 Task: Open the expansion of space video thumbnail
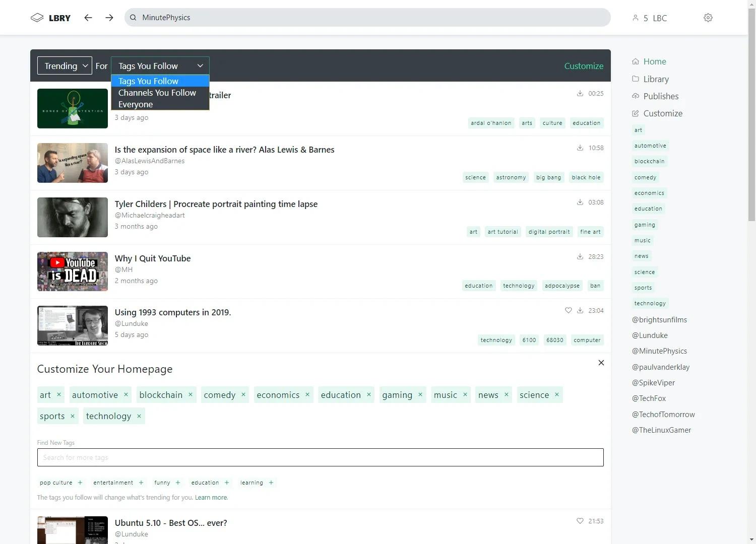(73, 163)
